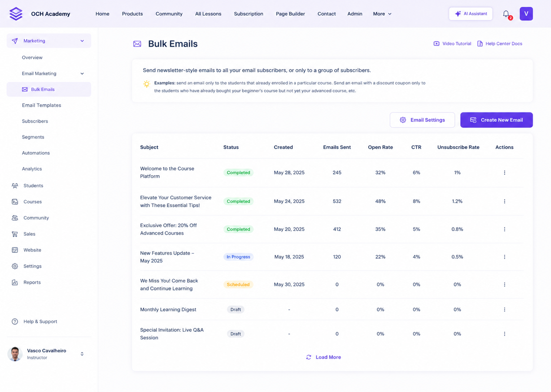551x392 pixels.
Task: Click the lightbulb Examples icon
Action: (x=147, y=84)
